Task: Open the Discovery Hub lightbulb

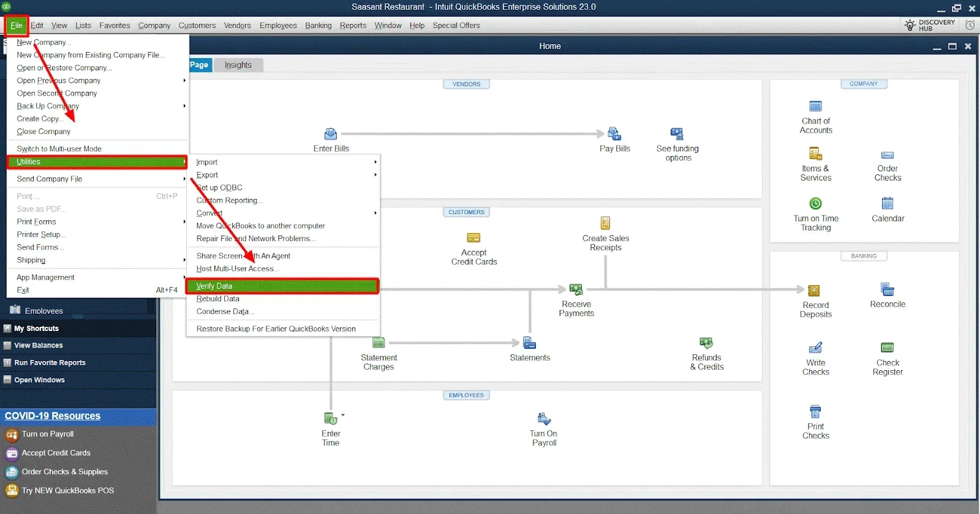Action: (910, 25)
